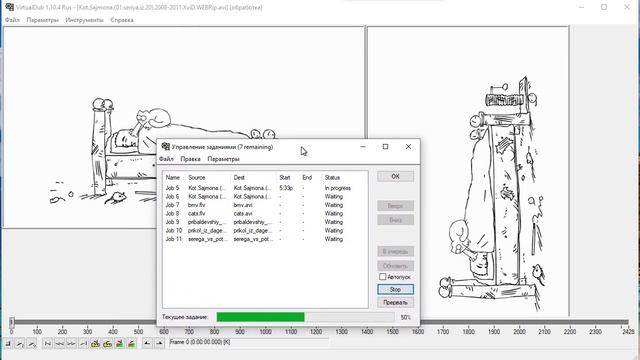Open Файл menu in job control dialog

pyautogui.click(x=166, y=159)
